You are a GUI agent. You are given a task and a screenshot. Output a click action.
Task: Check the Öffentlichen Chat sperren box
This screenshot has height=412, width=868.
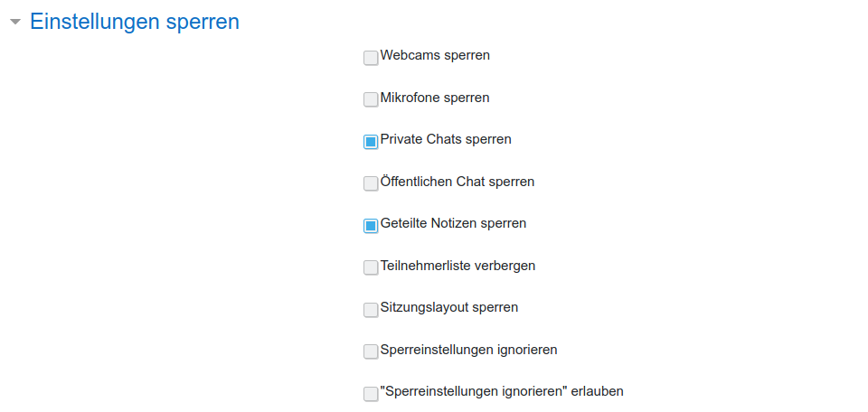tap(371, 183)
